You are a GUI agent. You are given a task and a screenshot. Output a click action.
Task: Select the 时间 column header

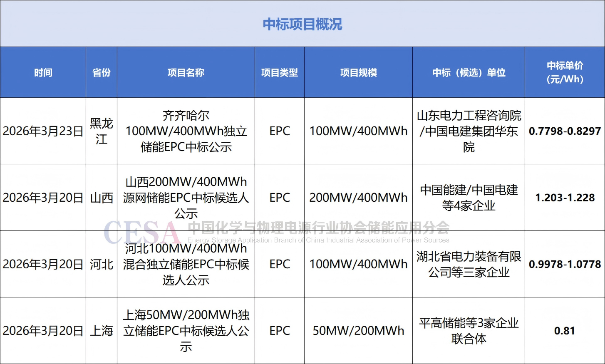[43, 72]
